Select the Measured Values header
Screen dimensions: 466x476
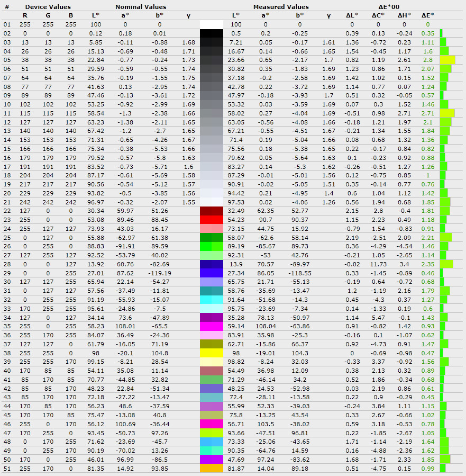281,7
